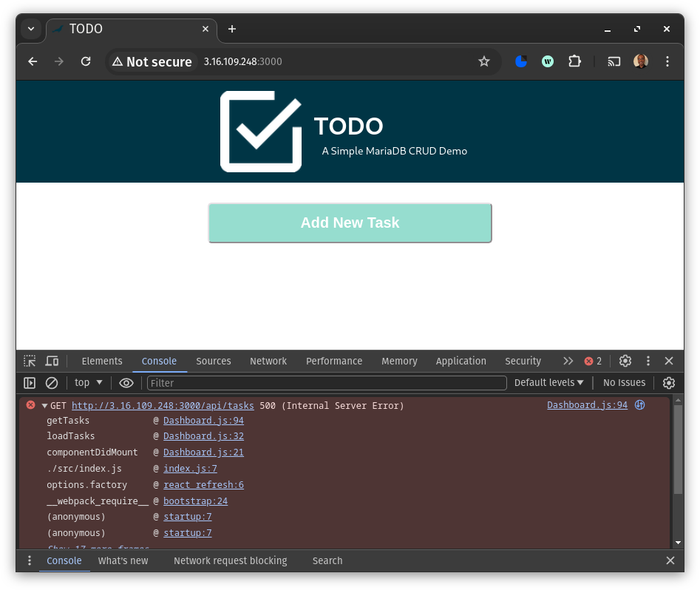The height and width of the screenshot is (590, 700).
Task: Close the bottom drawer
Action: tap(670, 560)
